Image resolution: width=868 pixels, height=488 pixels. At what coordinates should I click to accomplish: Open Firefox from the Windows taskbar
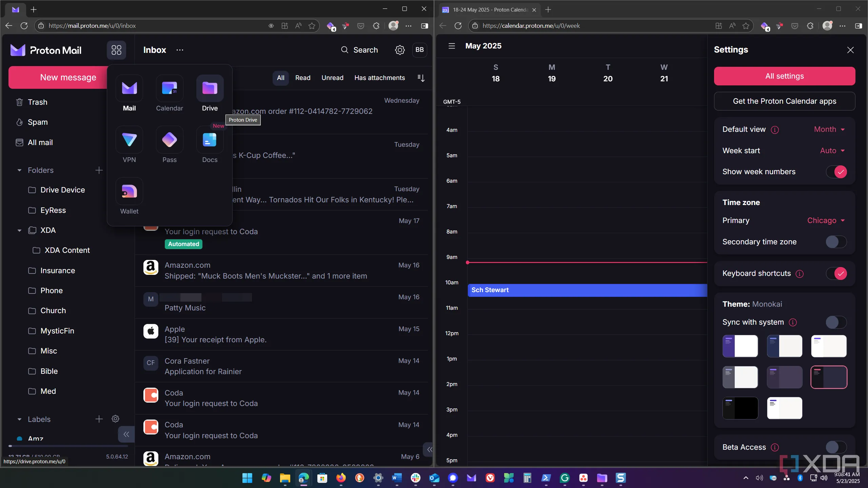coord(341,478)
